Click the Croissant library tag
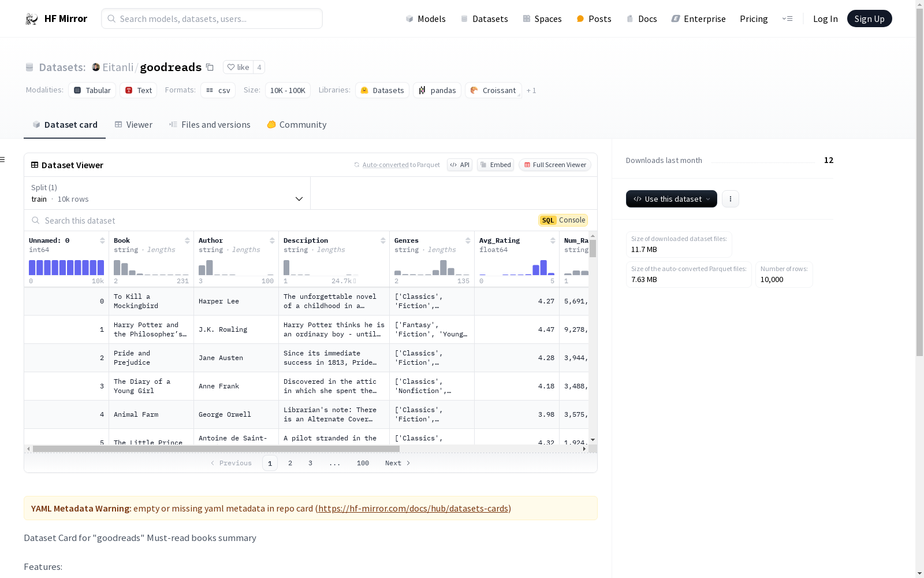 [x=493, y=90]
